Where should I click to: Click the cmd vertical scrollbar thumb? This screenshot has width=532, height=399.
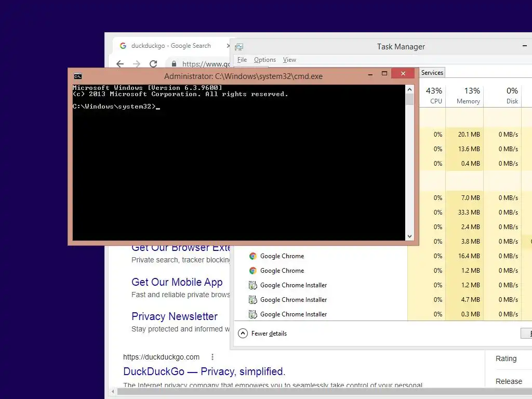[x=409, y=99]
